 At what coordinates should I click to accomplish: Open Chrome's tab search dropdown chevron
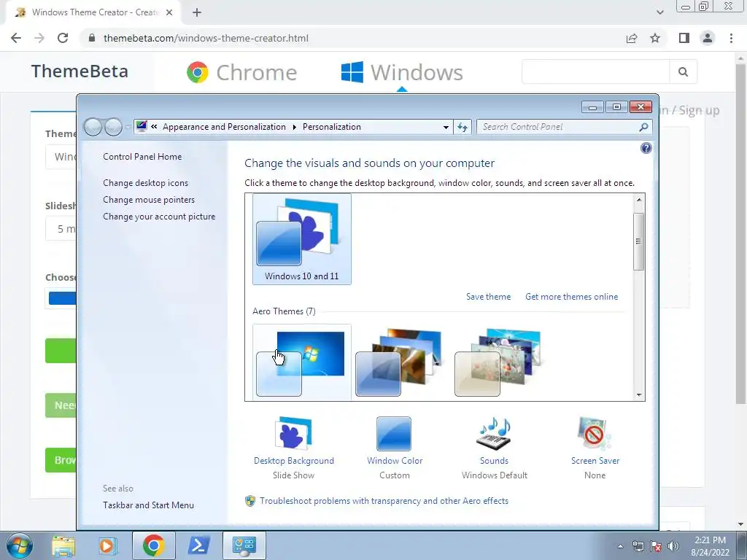click(x=659, y=12)
